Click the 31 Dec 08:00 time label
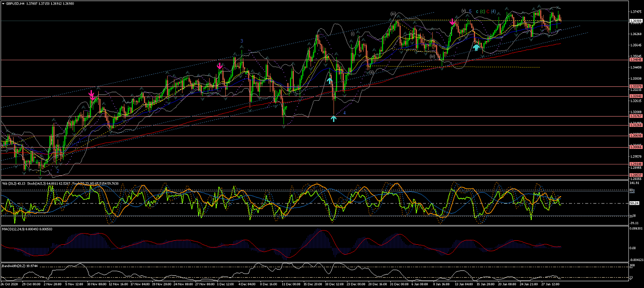Viewport: 644px width, 288px height. pos(399,284)
